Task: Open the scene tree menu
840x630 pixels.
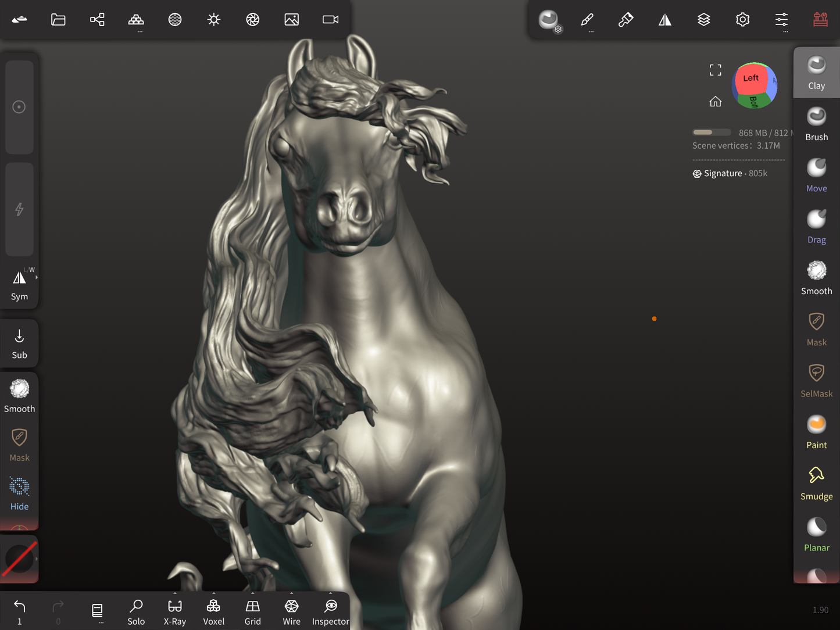Action: 97,20
